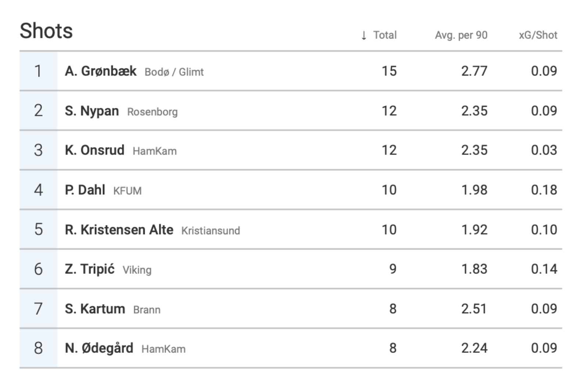
Task: Open Viking team link
Action: click(137, 270)
